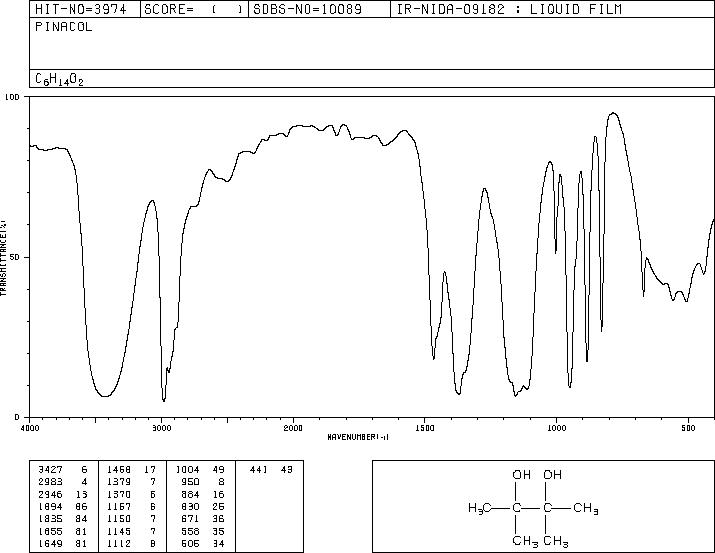Select peak table entry 1150
The image size is (715, 553).
tap(119, 519)
